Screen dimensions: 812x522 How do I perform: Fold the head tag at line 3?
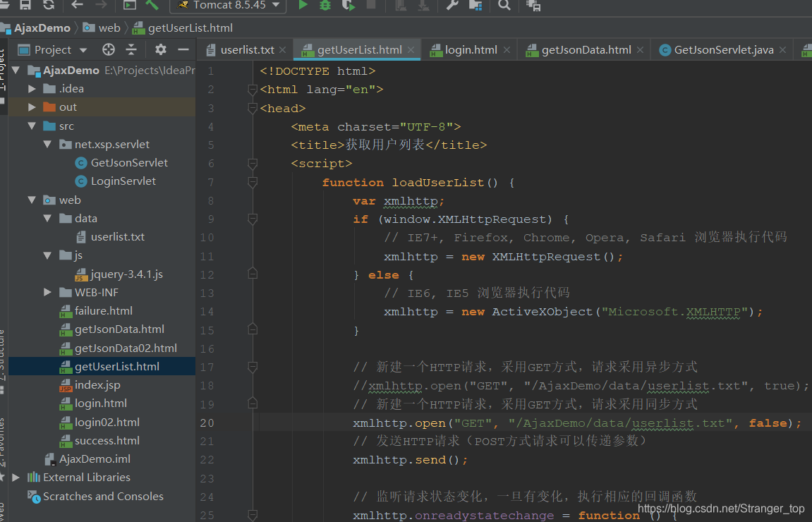point(253,108)
